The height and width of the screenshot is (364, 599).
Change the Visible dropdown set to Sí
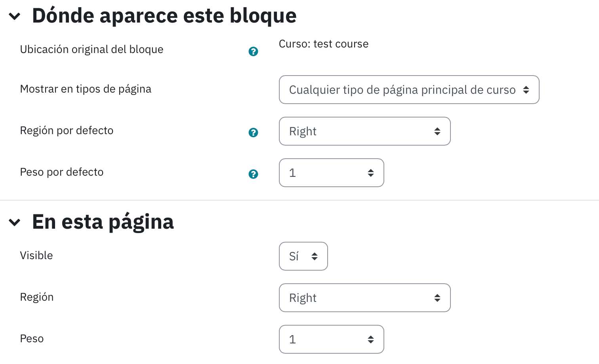pyautogui.click(x=303, y=256)
